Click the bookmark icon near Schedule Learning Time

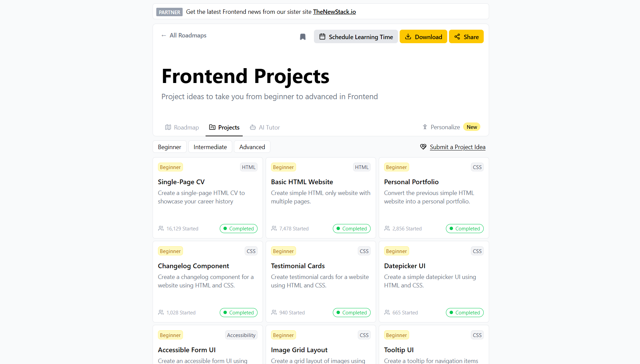(x=303, y=37)
